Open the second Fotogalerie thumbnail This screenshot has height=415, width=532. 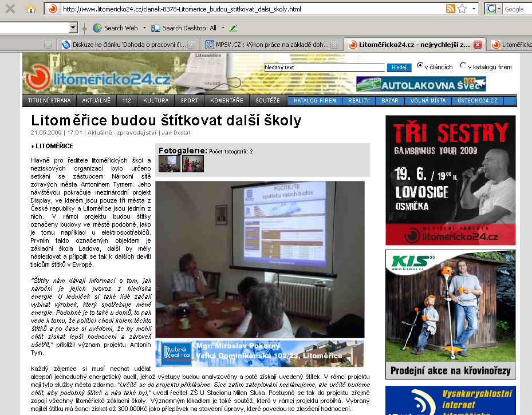coord(193,163)
